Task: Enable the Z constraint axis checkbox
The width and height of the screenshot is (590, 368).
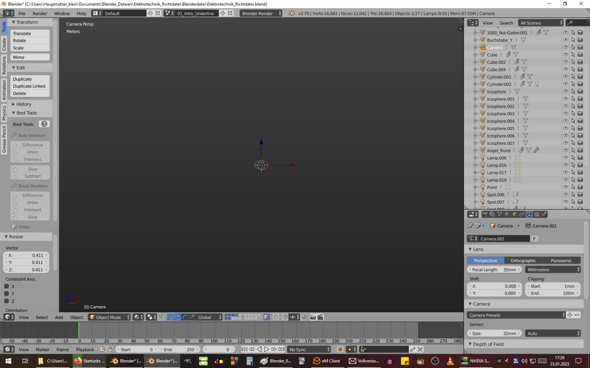Action: click(x=6, y=301)
